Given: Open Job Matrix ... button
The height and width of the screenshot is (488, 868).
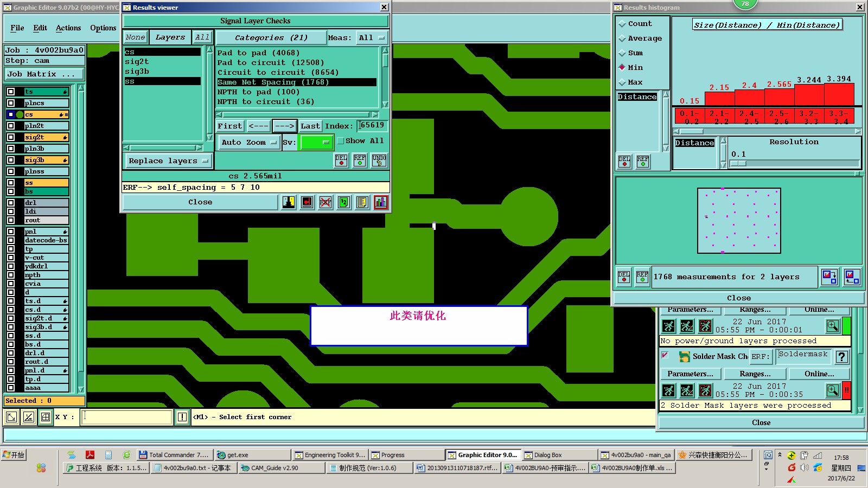Looking at the screenshot, I should 45,74.
